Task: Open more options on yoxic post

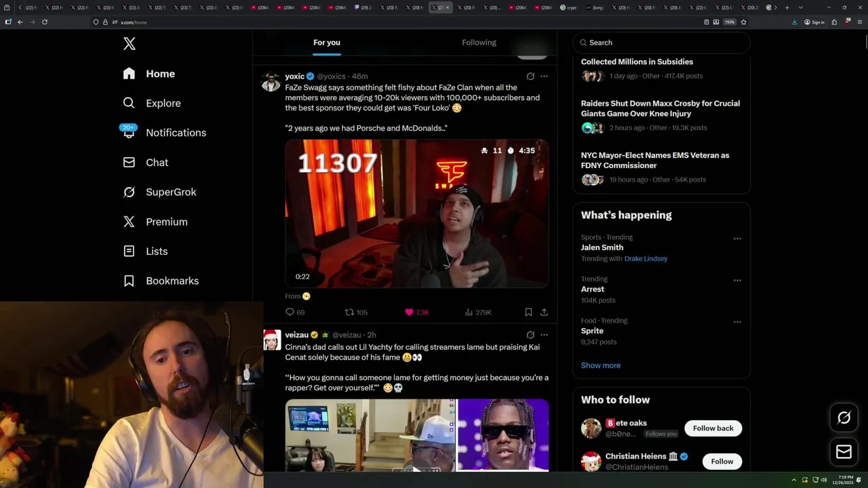Action: pyautogui.click(x=544, y=77)
